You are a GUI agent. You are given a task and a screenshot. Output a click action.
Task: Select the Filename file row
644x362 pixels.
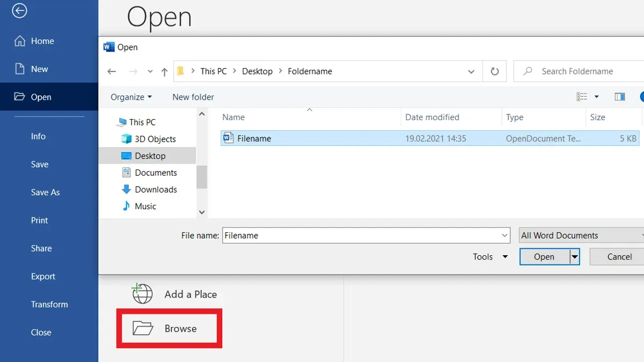[430, 138]
